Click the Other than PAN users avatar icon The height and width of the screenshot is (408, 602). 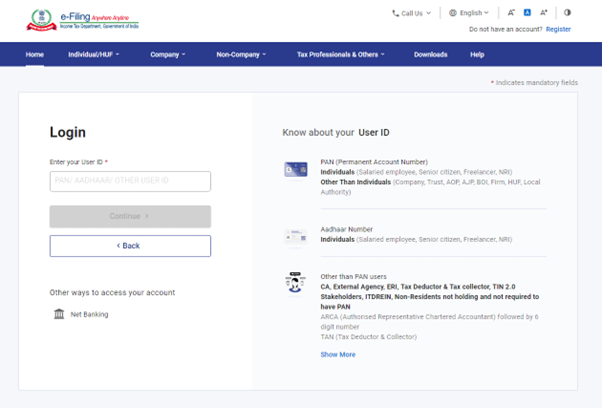[295, 282]
